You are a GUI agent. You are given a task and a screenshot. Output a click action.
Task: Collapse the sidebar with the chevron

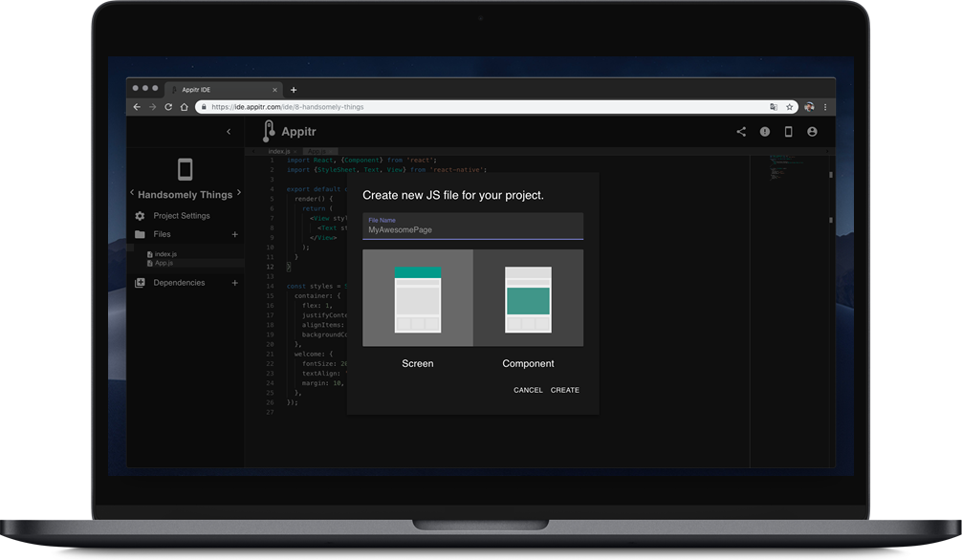[229, 132]
